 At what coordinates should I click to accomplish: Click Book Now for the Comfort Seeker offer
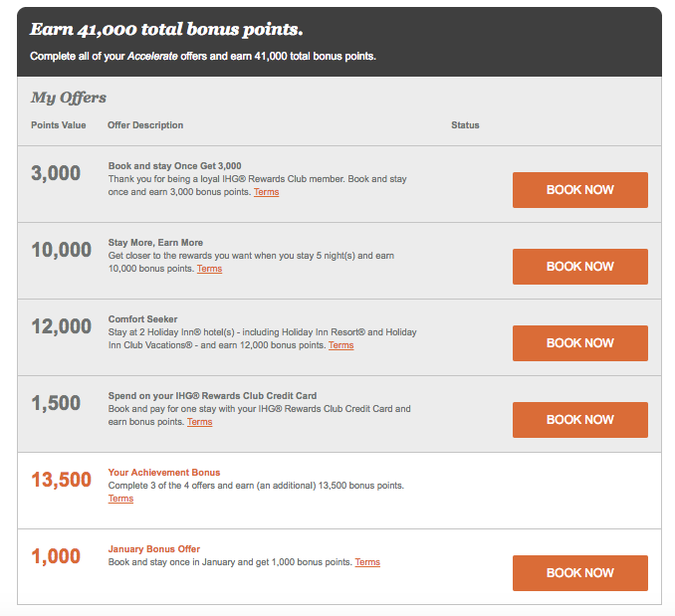(x=579, y=343)
